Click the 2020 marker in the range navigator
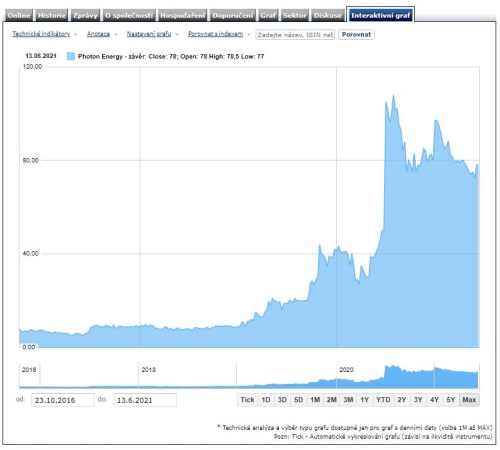500x450 pixels. 346,370
